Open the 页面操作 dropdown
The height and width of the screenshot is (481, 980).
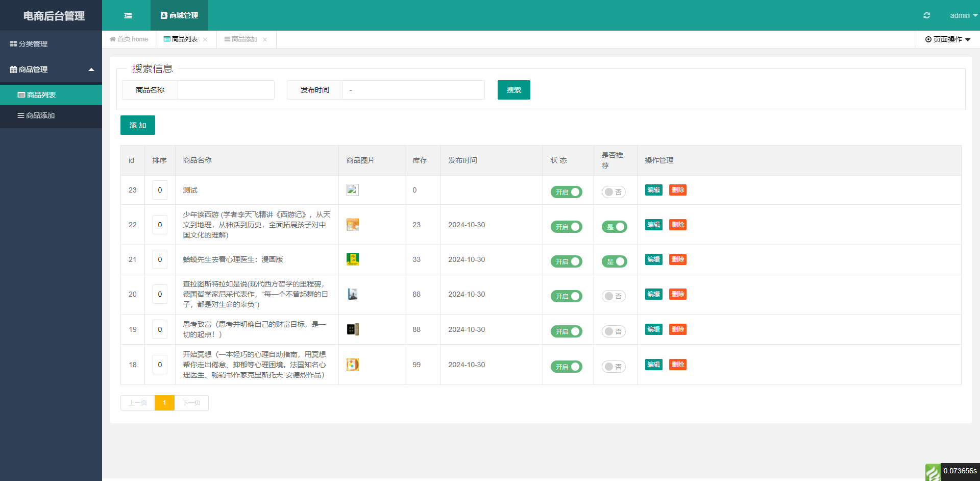[948, 39]
